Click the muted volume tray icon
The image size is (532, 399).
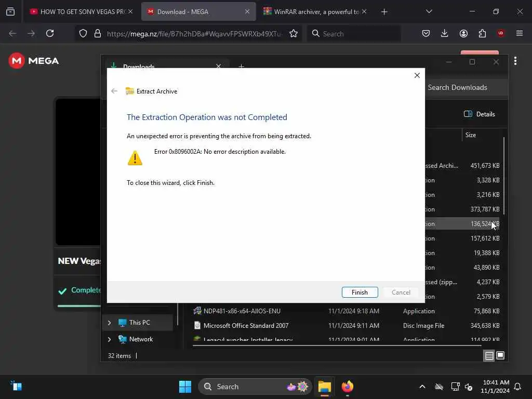pyautogui.click(x=469, y=387)
